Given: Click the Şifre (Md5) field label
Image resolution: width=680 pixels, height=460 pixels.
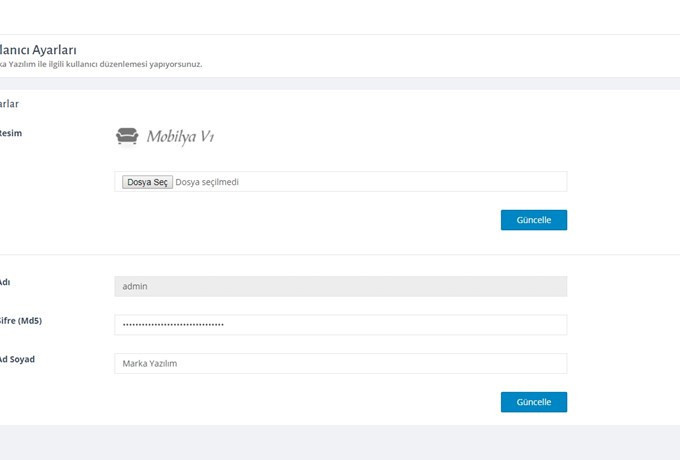Looking at the screenshot, I should [x=21, y=321].
